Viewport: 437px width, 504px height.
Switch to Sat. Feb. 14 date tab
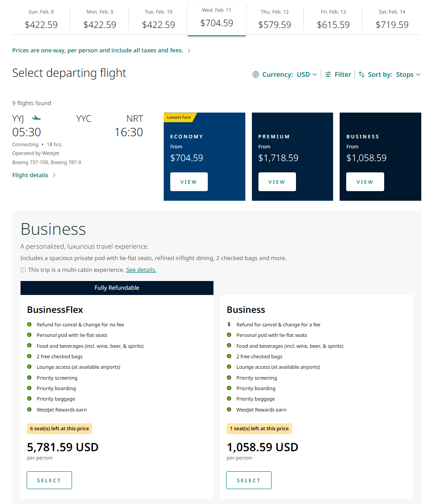coord(392,19)
